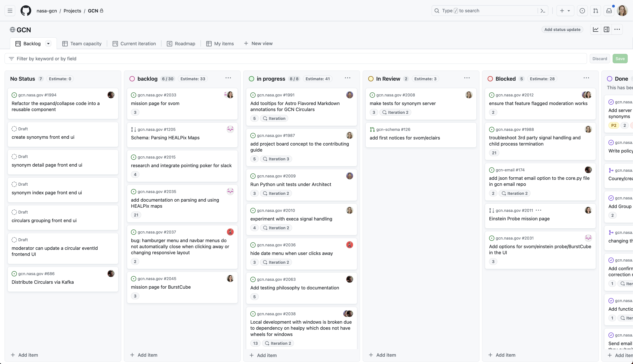
Task: Open Blocked column options menu
Action: coord(586,78)
